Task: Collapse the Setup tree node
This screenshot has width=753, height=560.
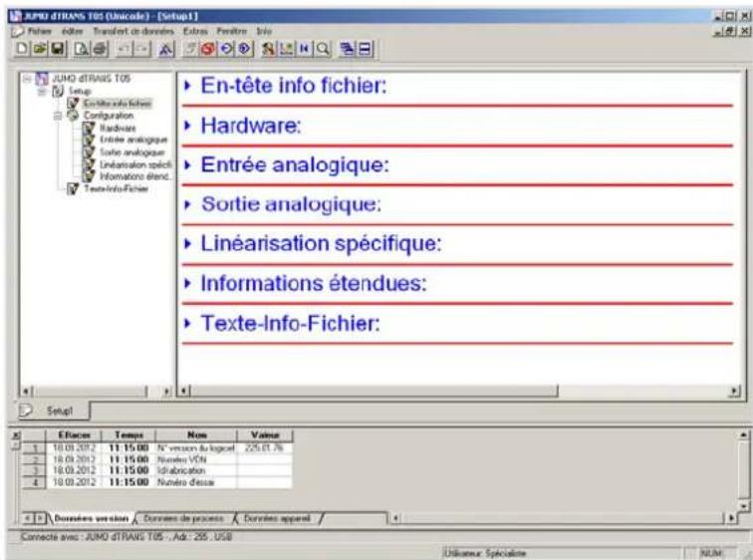Action: pyautogui.click(x=43, y=91)
